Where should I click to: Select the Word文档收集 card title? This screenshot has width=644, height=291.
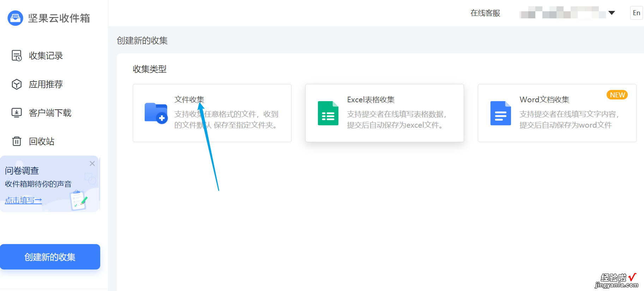(544, 100)
